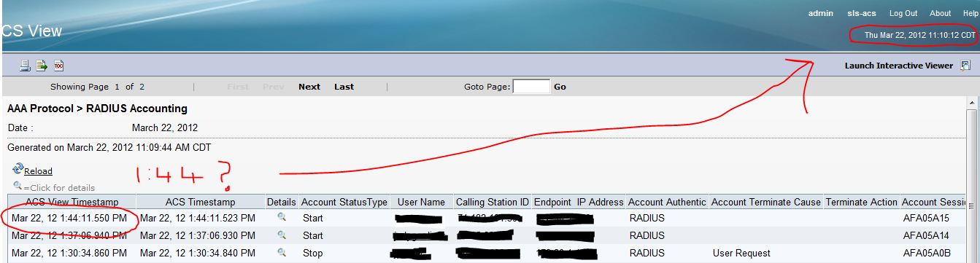Click the Account Authentic column header
Image resolution: width=980 pixels, height=263 pixels.
pos(667,202)
